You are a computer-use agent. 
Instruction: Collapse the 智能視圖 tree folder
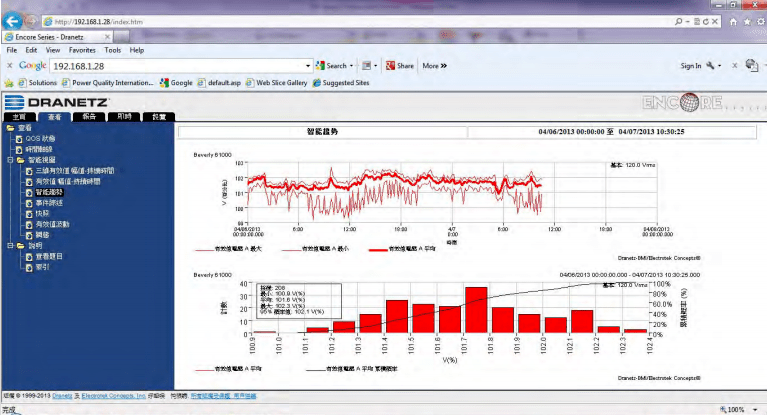tap(10, 159)
